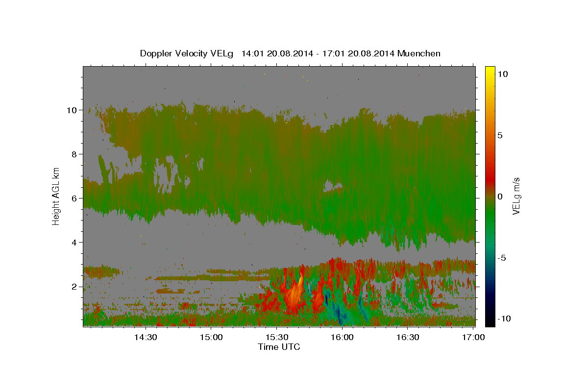Click the 'Muenchen' location in the title
Image resolution: width=588 pixels, height=392 pixels.
419,53
